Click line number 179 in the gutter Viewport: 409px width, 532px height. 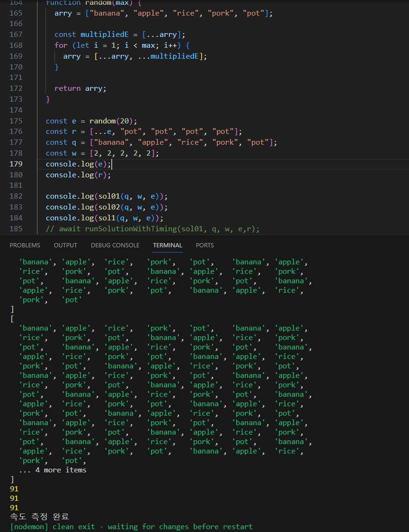coord(16,164)
